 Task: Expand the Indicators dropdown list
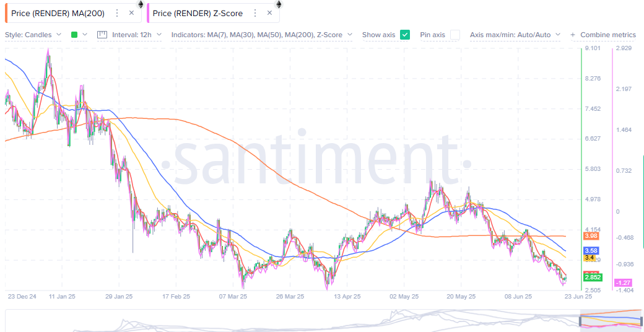261,35
